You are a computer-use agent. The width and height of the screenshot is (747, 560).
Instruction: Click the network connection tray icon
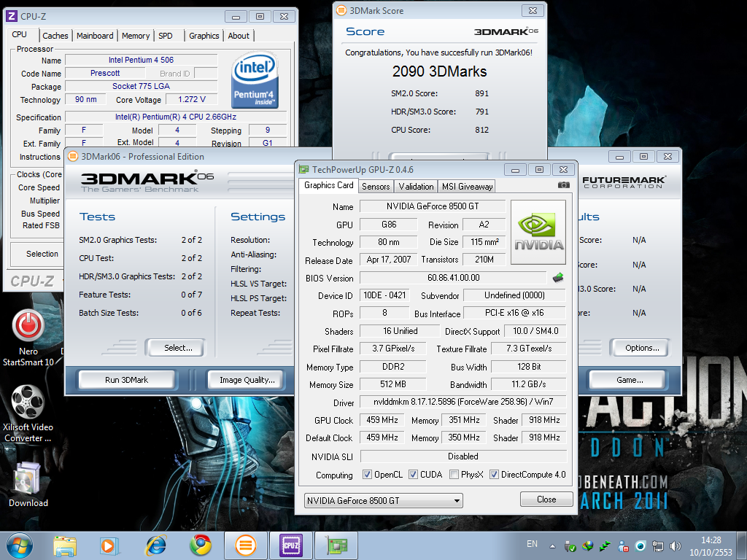tap(658, 546)
